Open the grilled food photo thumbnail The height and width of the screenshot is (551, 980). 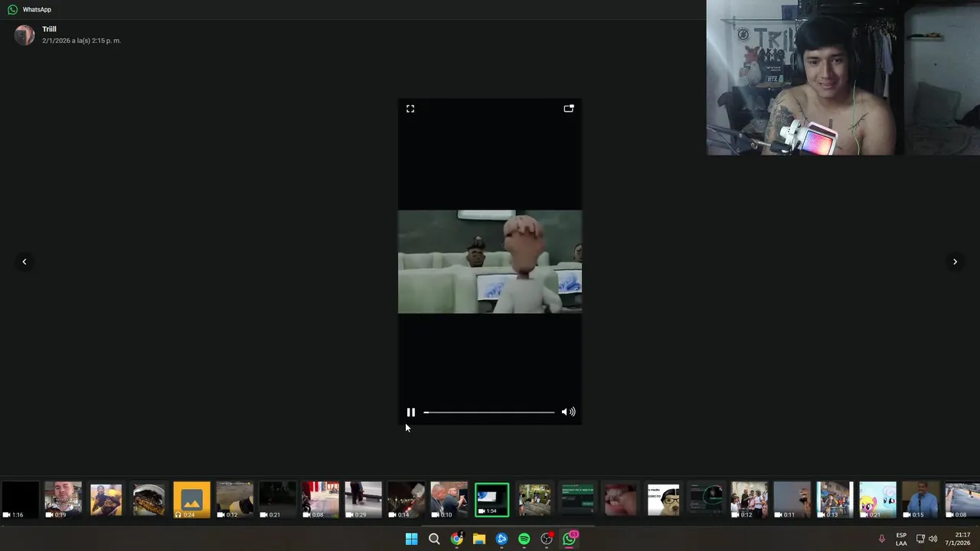coord(149,500)
